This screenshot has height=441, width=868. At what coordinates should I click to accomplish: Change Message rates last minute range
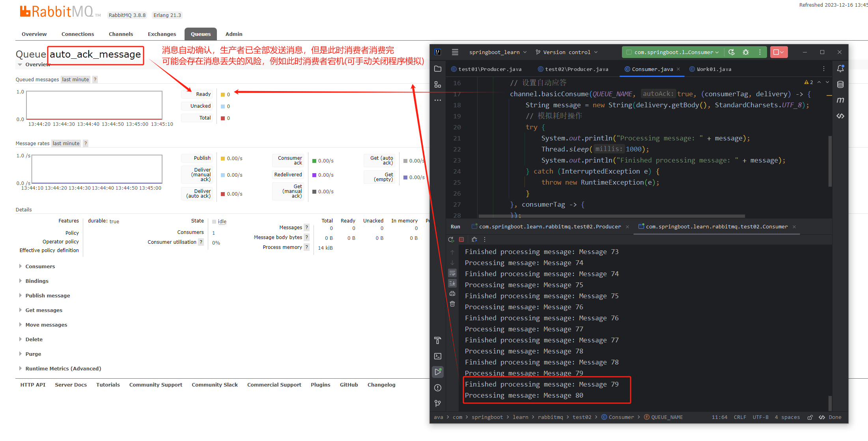(x=66, y=143)
